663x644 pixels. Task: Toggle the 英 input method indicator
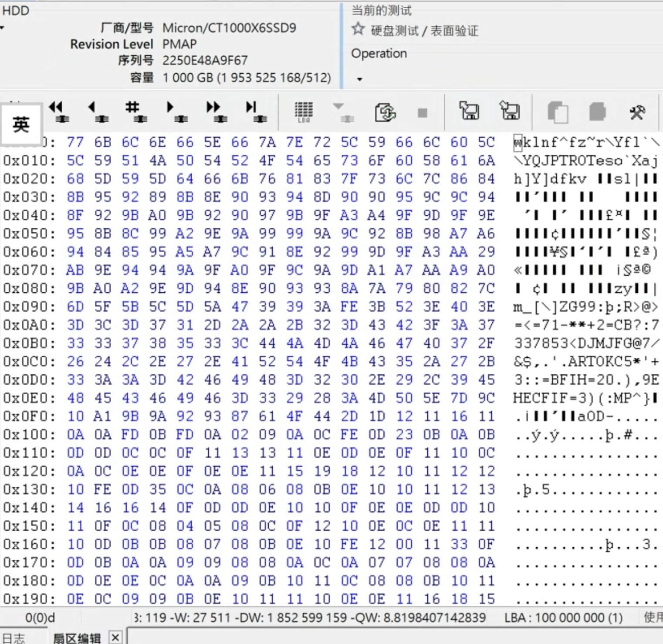tap(21, 125)
